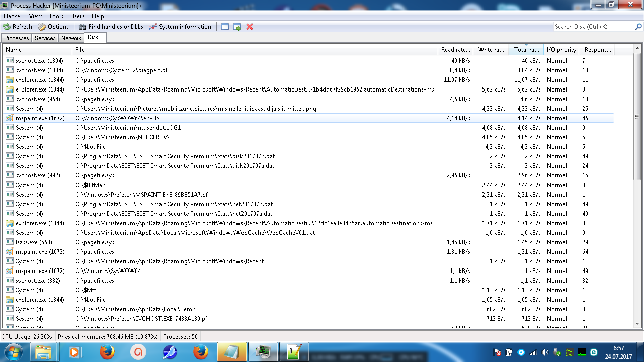Viewport: 644px width, 362px height.
Task: Open the red circular 'a' taskbar app
Action: [137, 352]
